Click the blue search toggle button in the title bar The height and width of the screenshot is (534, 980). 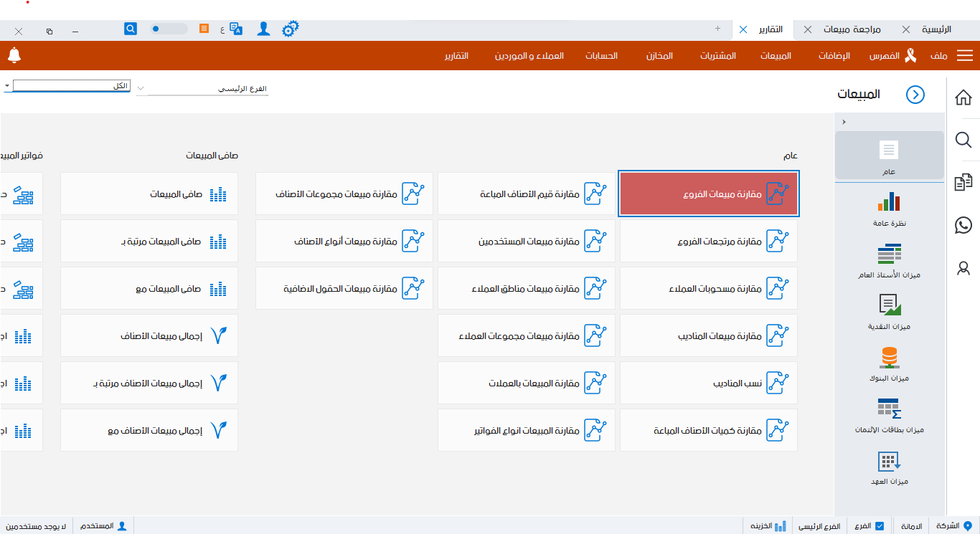click(130, 29)
